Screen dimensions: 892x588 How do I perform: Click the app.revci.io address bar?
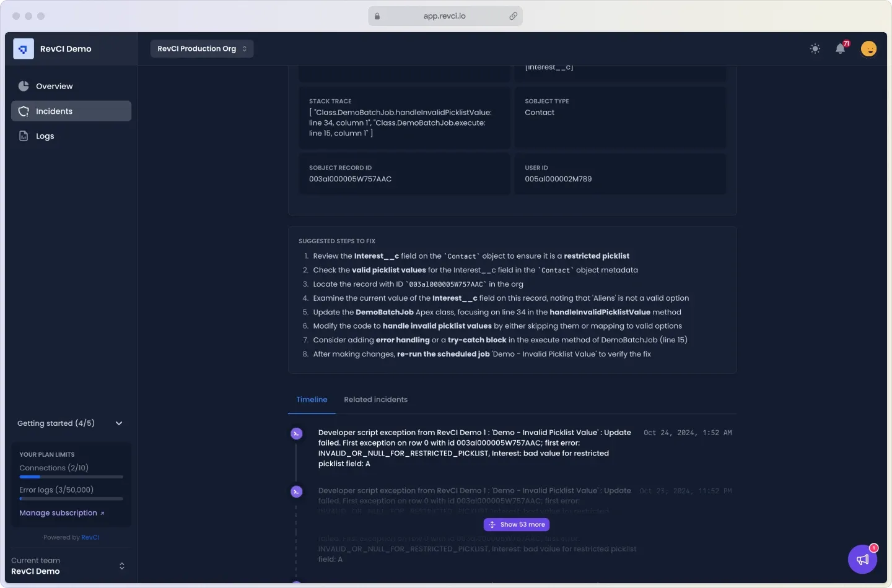(x=444, y=16)
